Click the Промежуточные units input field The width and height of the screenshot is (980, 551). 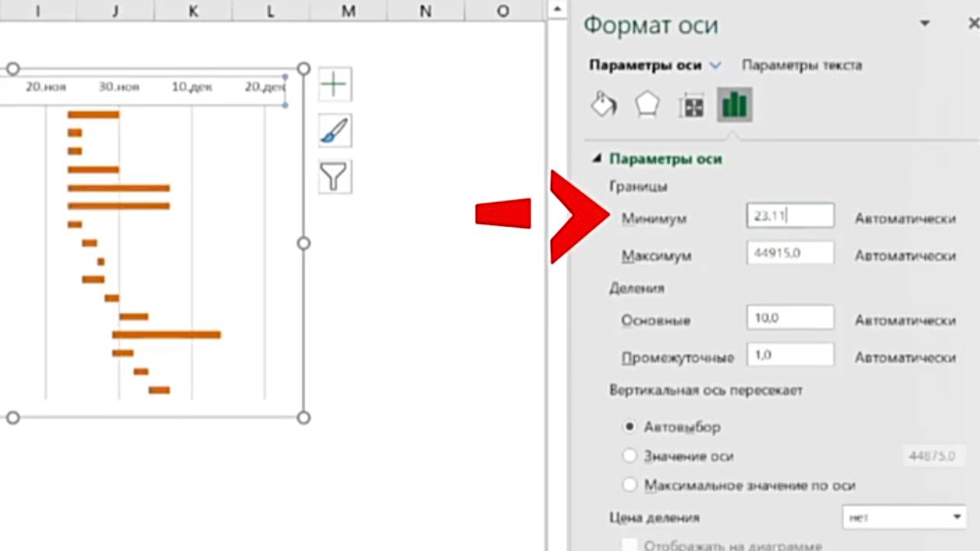tap(790, 355)
